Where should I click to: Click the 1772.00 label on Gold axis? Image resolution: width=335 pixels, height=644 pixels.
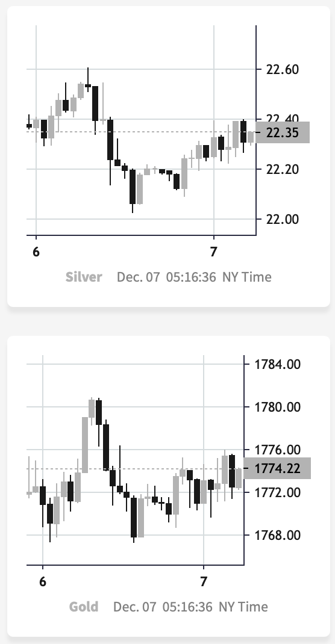pyautogui.click(x=277, y=492)
